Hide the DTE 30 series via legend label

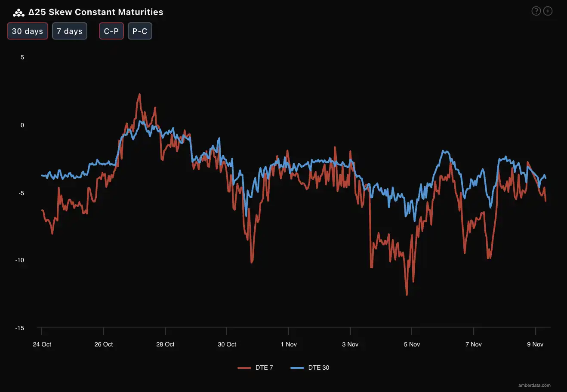[x=319, y=367]
